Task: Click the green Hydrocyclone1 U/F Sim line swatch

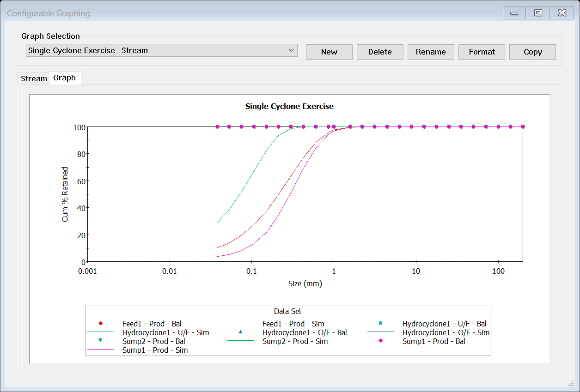Action: pyautogui.click(x=100, y=332)
